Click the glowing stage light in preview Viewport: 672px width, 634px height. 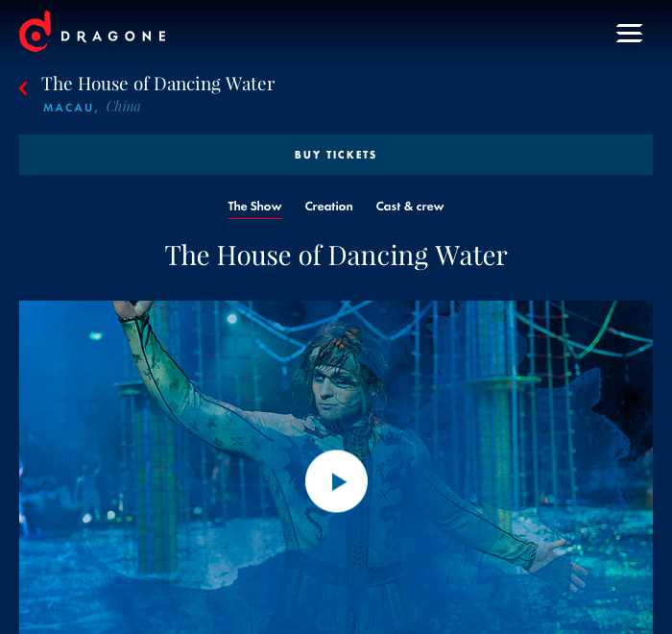pos(232,318)
